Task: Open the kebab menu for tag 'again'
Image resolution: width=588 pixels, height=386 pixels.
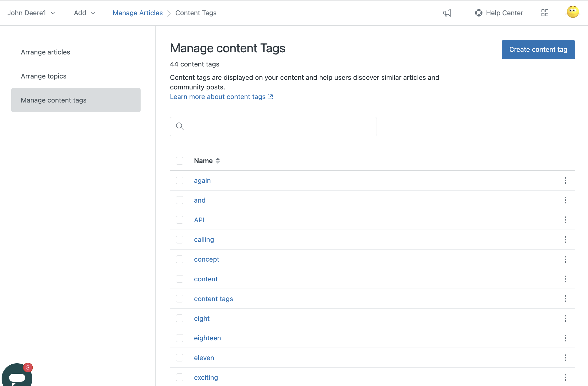Action: pyautogui.click(x=566, y=180)
